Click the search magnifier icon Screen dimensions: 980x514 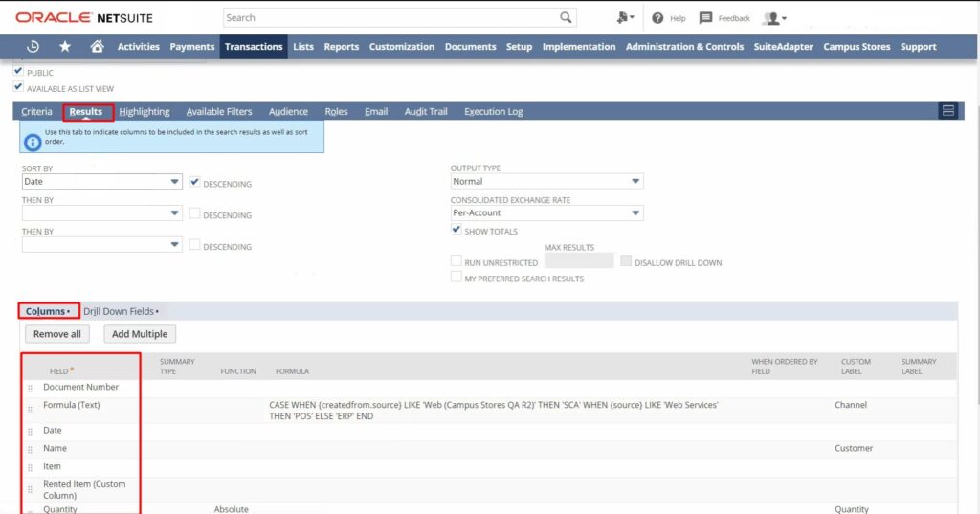[x=566, y=17]
